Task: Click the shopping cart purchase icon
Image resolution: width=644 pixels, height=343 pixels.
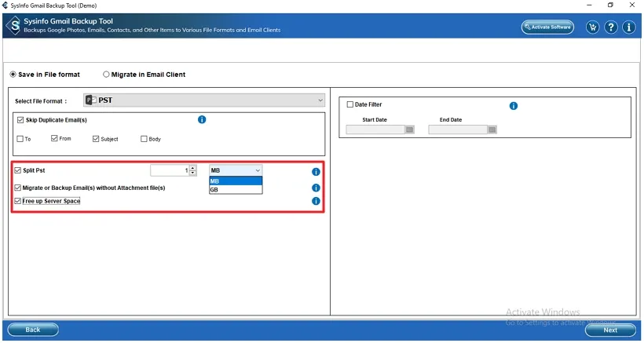Action: click(592, 27)
